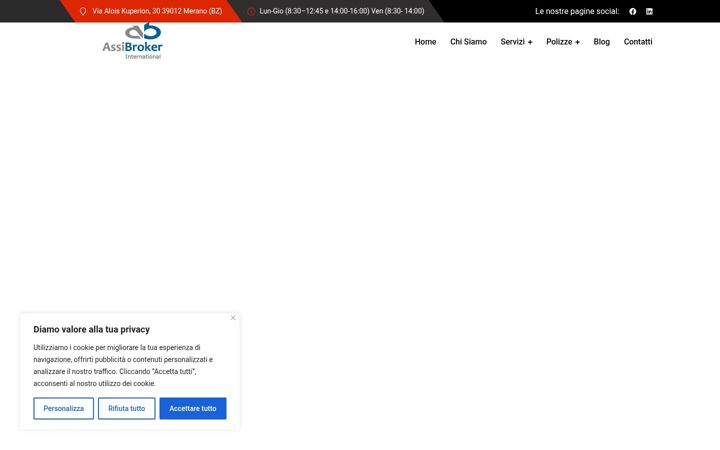Viewport: 720px width, 450px height.
Task: Click Personalizza cookie button
Action: click(63, 408)
